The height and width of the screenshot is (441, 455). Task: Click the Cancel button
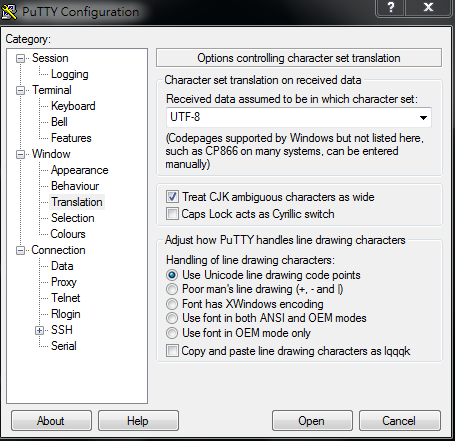(399, 421)
